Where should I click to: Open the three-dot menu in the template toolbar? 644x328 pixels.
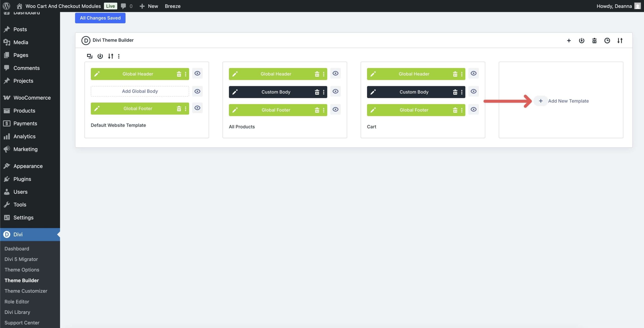click(x=118, y=56)
